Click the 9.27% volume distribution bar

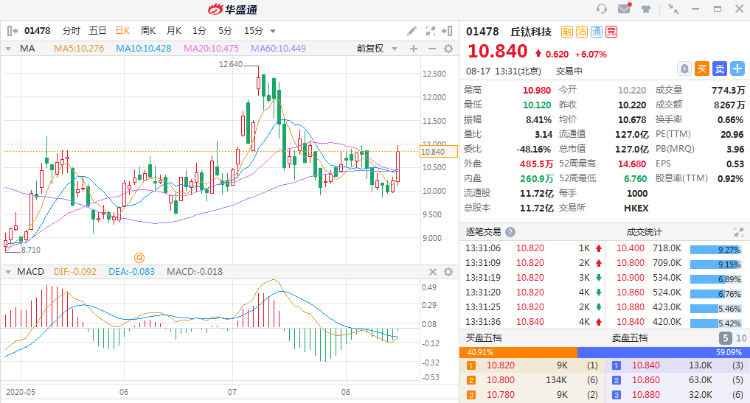point(716,250)
